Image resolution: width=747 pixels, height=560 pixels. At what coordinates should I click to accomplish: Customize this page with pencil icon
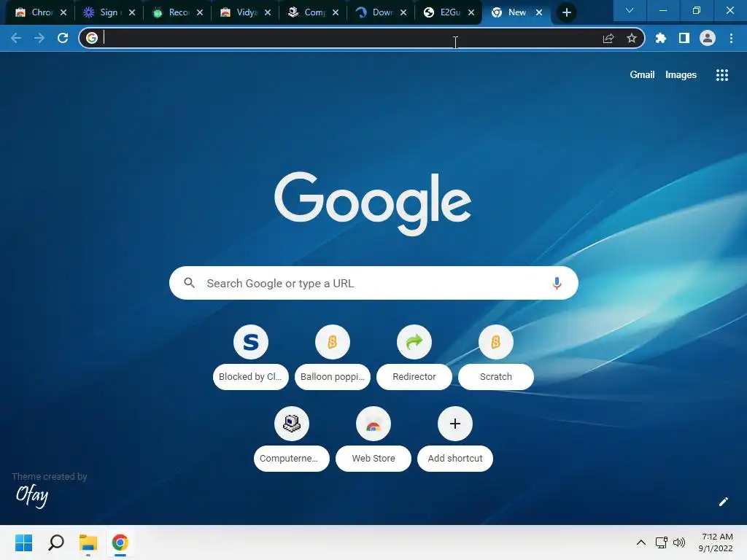[x=723, y=502]
